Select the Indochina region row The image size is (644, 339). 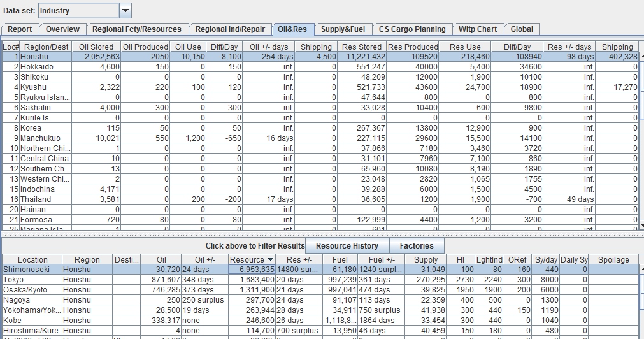(x=320, y=189)
